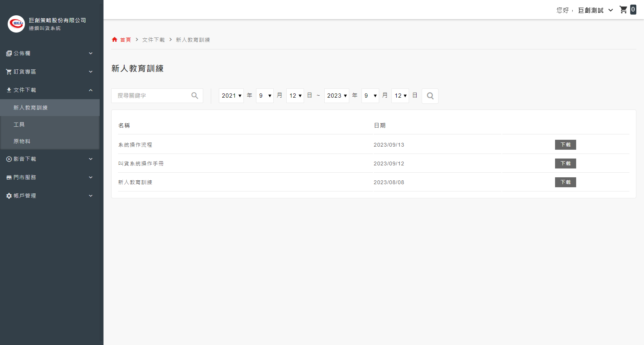Image resolution: width=644 pixels, height=345 pixels.
Task: Open the shopping cart icon
Action: coord(623,10)
